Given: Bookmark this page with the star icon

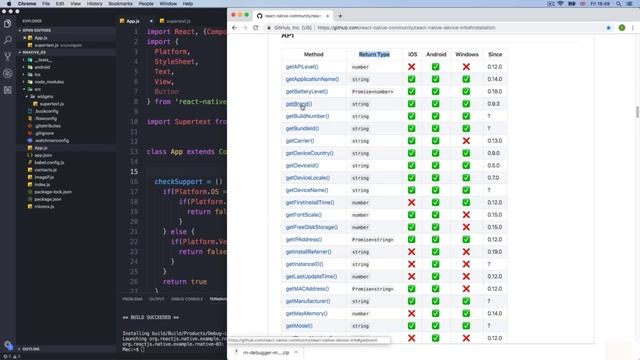Looking at the screenshot, I should click(x=609, y=28).
